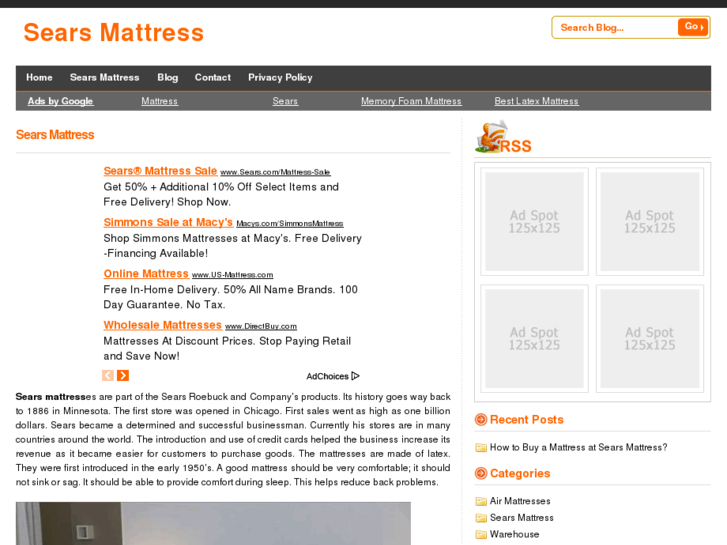The width and height of the screenshot is (727, 545).
Task: Open the Online Mattress ad
Action: coord(146,274)
